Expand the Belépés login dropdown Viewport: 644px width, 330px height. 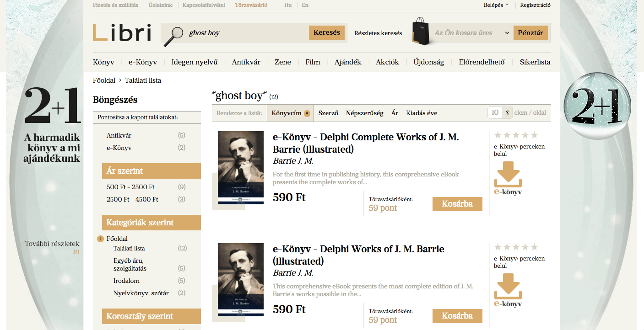(496, 5)
